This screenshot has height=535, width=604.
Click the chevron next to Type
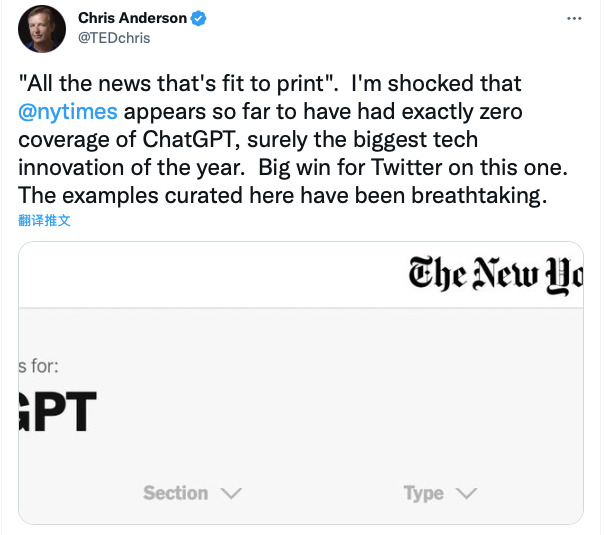(465, 493)
